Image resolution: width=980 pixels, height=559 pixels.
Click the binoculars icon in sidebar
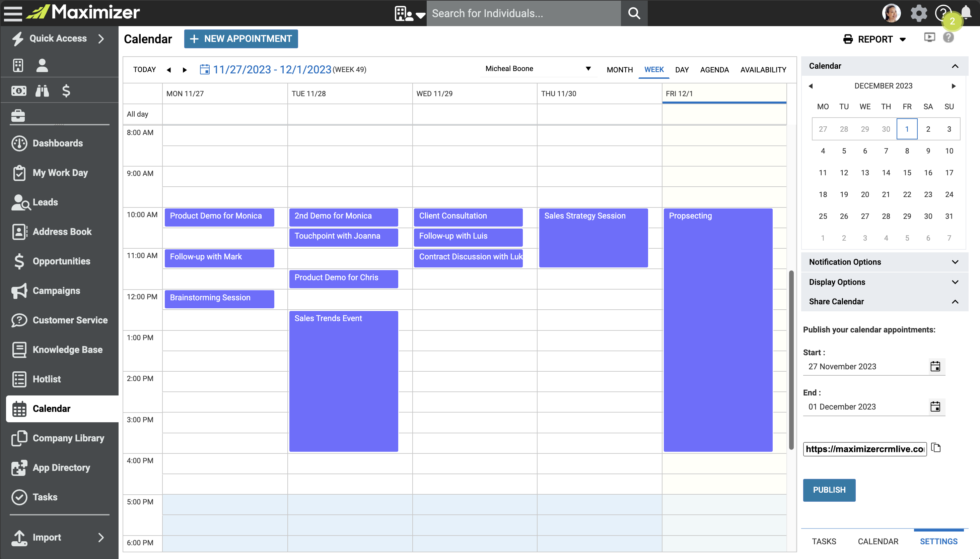click(x=42, y=91)
